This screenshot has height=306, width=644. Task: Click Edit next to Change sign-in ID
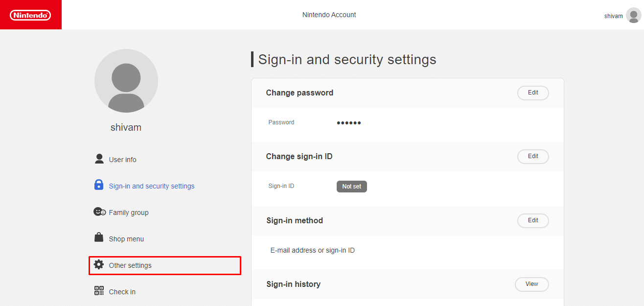tap(533, 156)
